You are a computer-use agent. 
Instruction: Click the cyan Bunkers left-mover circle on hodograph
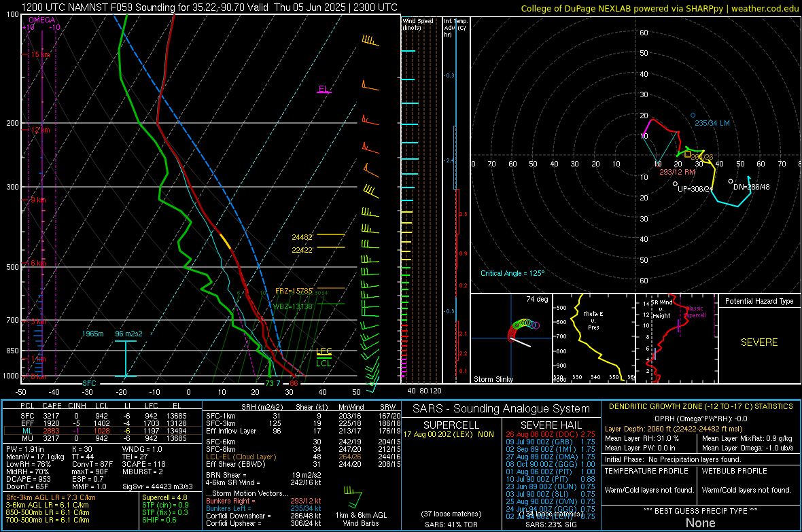click(693, 116)
